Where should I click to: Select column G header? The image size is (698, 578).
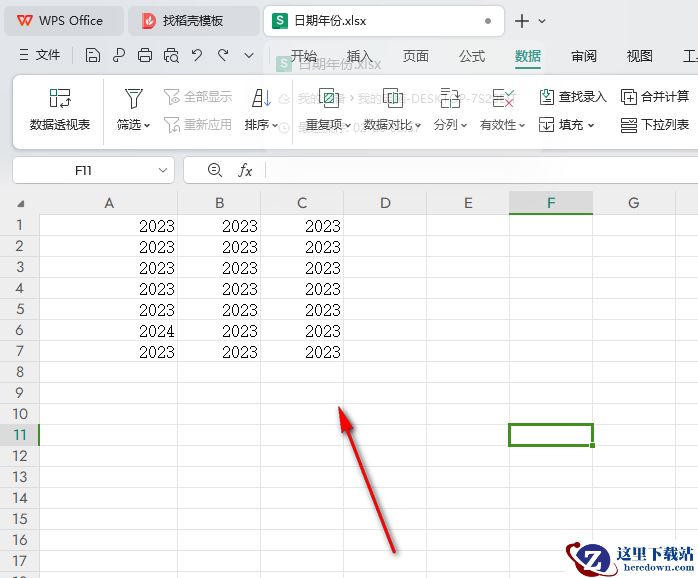(634, 203)
